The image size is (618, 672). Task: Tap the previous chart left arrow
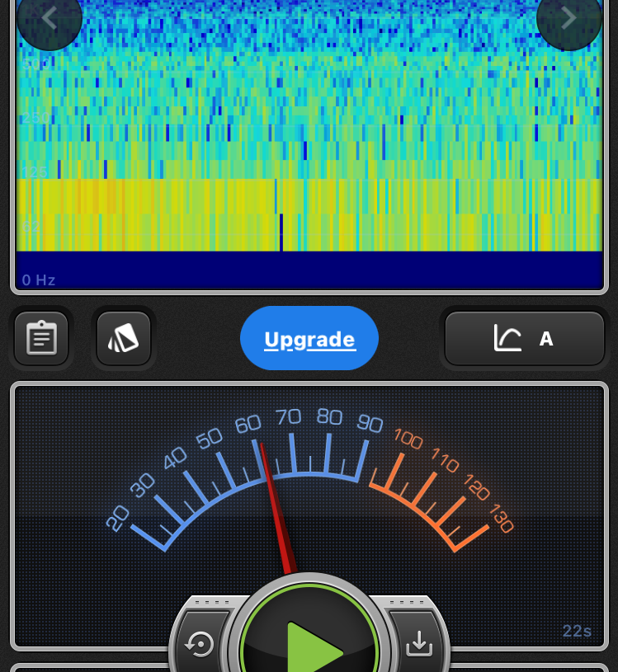coord(49,18)
